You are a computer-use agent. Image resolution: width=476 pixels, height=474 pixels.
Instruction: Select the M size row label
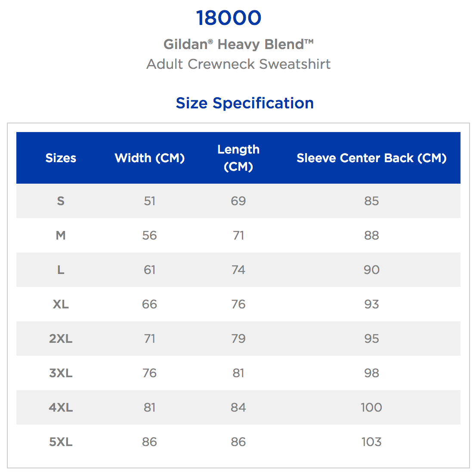61,235
